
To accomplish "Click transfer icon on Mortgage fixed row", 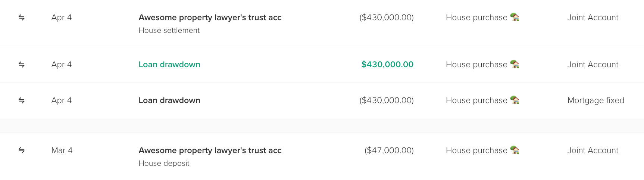I will click(22, 100).
